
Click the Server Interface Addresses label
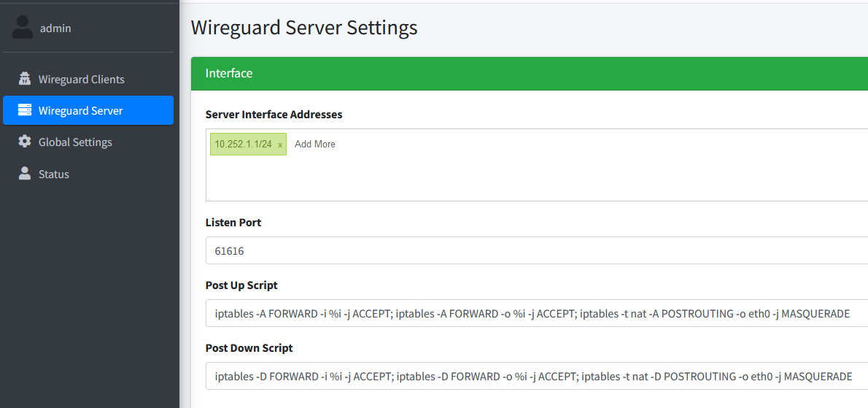(274, 114)
